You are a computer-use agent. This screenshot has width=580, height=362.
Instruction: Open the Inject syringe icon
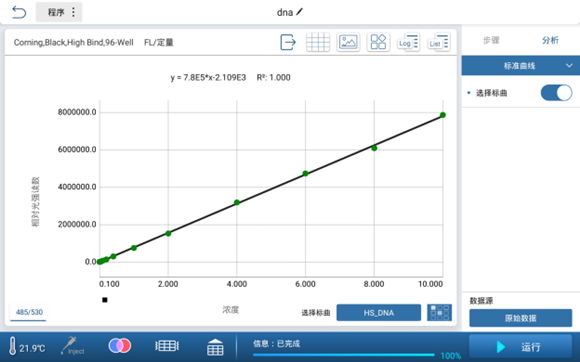click(x=73, y=346)
